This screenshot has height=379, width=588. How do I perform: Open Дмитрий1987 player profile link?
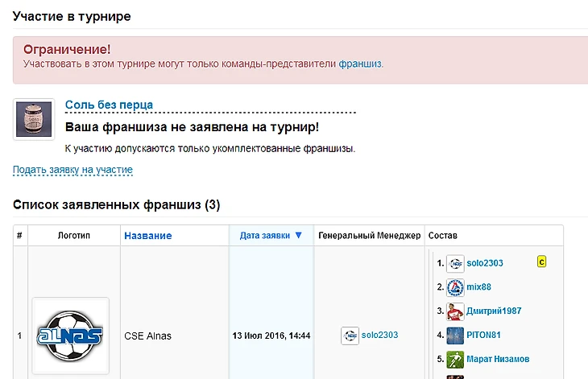495,311
